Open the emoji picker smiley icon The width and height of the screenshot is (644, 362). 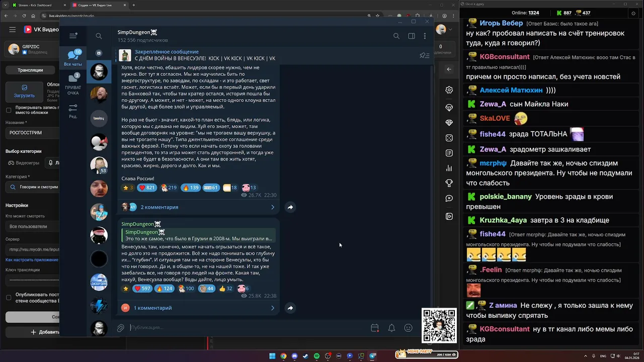[x=409, y=328]
